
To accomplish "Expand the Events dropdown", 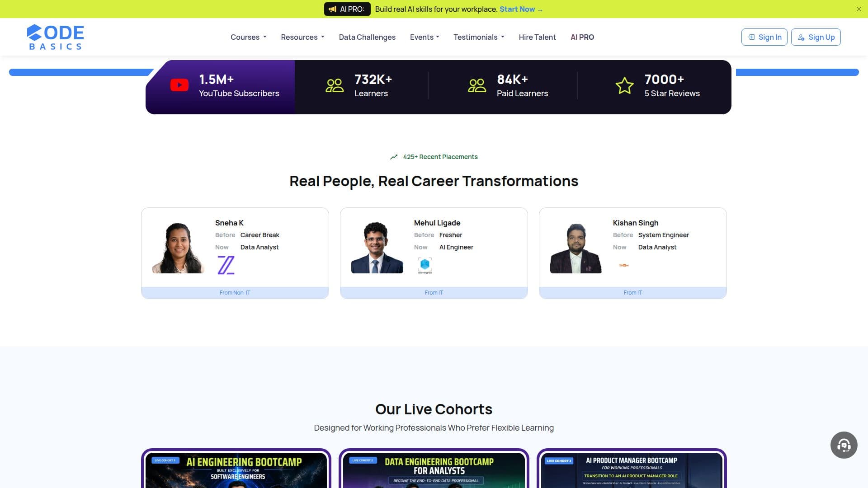I will point(425,37).
